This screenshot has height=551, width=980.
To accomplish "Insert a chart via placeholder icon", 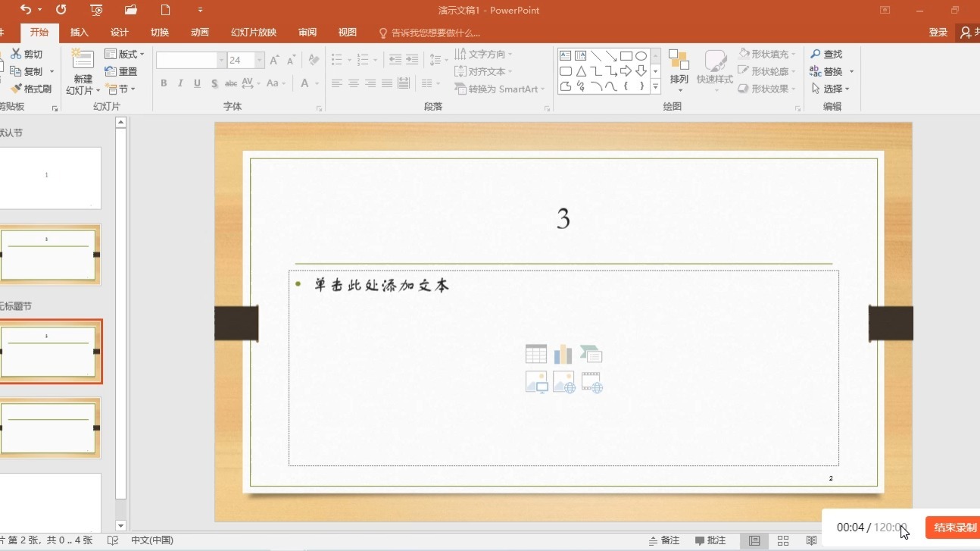I will point(563,354).
